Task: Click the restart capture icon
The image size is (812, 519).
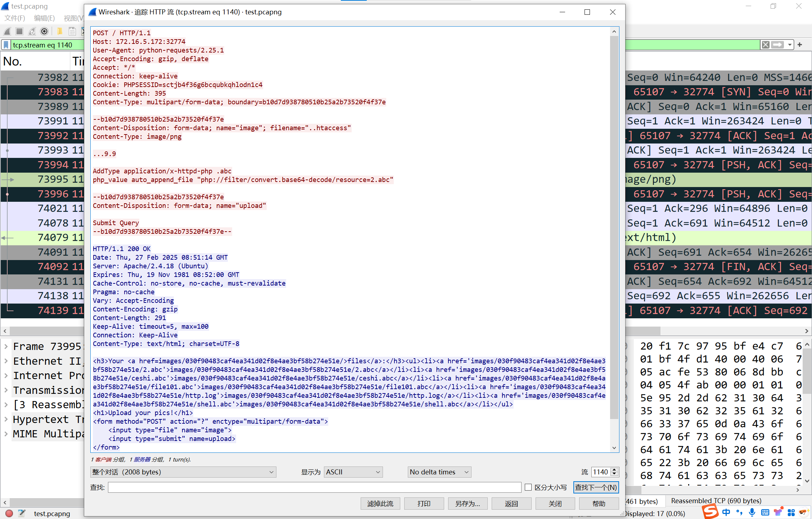Action: (32, 32)
